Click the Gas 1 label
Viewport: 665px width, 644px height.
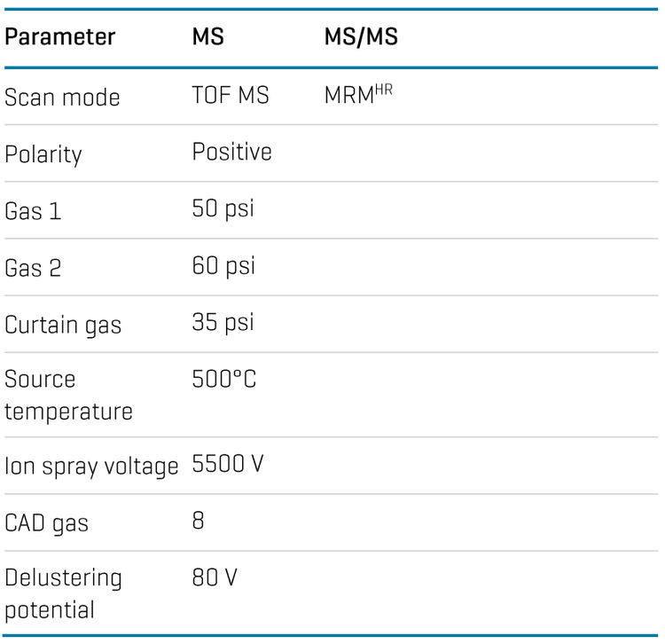click(33, 211)
